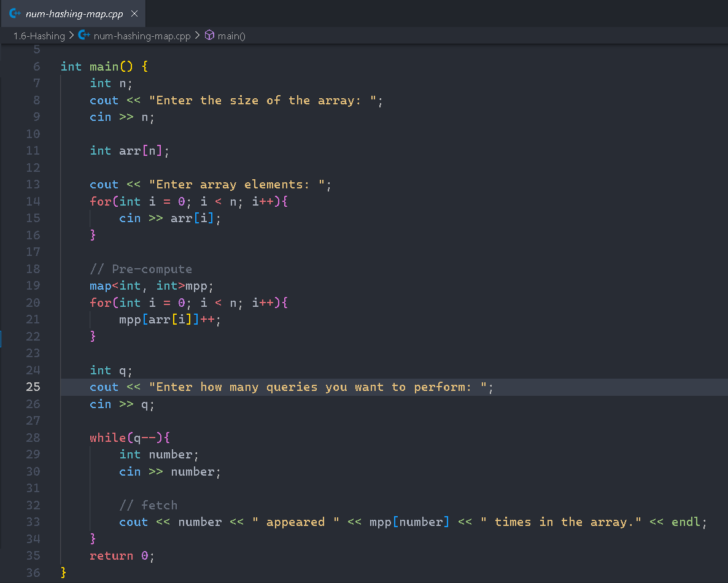The height and width of the screenshot is (583, 728).
Task: Click 'cin >> q;' statement
Action: [122, 404]
